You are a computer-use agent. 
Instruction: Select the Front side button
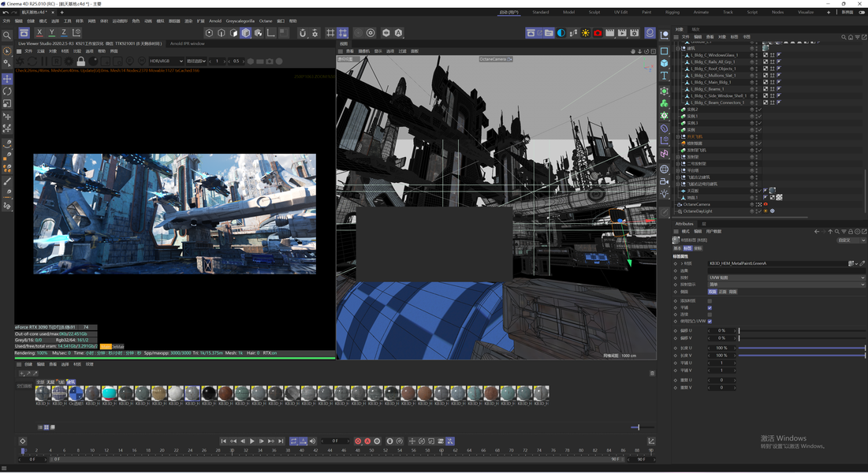[722, 292]
